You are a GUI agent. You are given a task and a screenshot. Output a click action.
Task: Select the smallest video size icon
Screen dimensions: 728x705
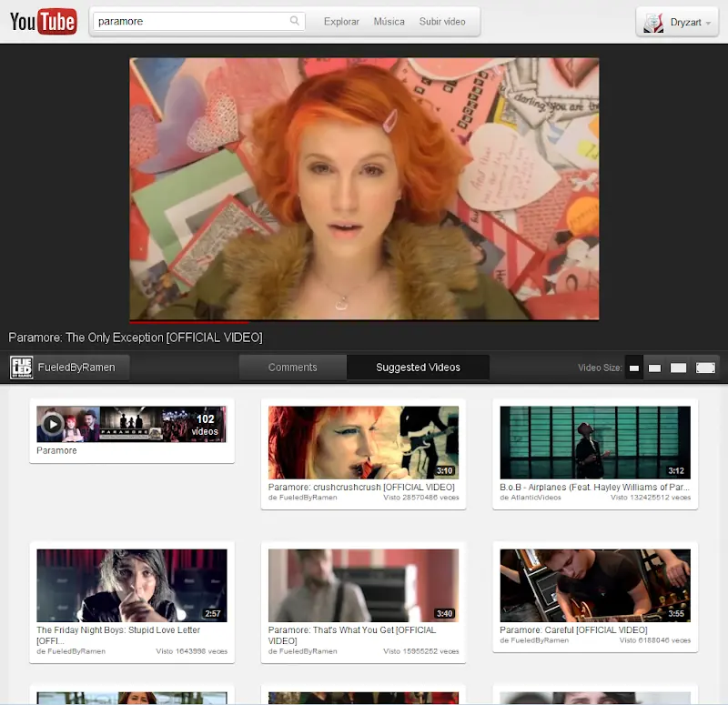[633, 368]
